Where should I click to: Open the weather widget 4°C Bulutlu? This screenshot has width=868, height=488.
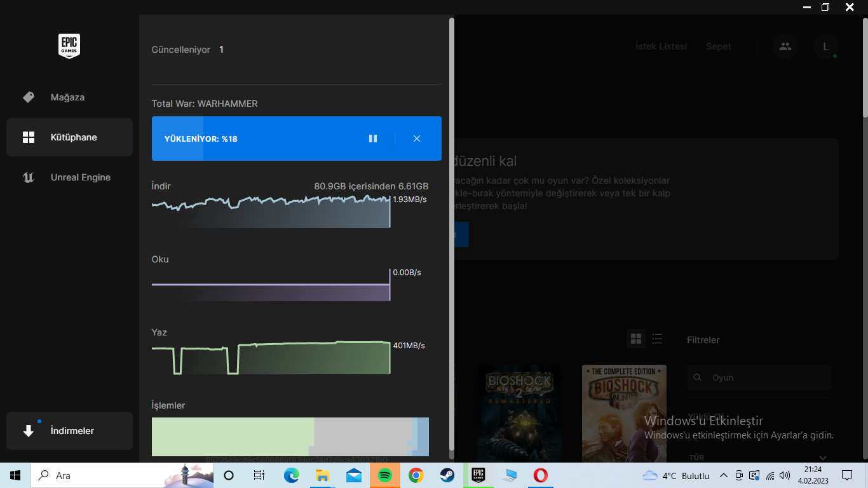click(676, 475)
